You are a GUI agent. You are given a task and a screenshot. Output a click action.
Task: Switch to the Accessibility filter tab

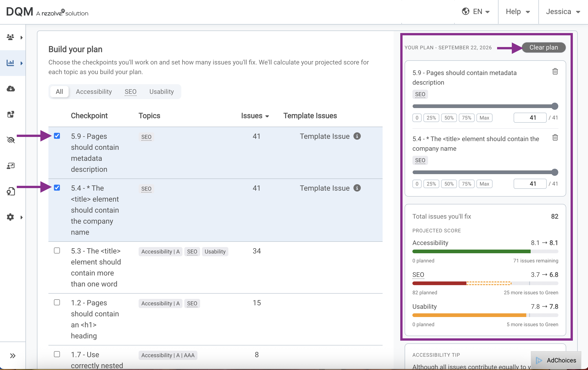(x=94, y=92)
